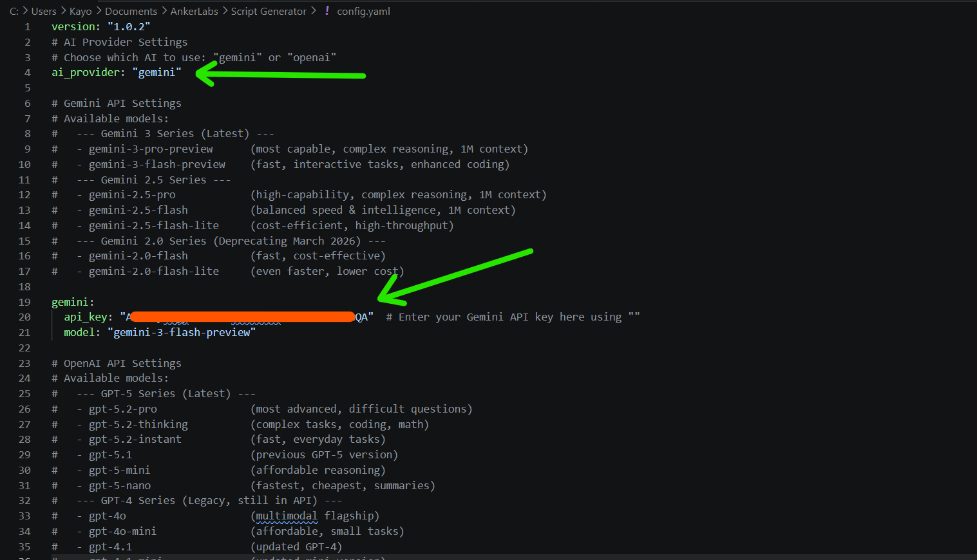Image resolution: width=977 pixels, height=560 pixels.
Task: Click the "gemini" value on the ai_provider line
Action: click(157, 72)
